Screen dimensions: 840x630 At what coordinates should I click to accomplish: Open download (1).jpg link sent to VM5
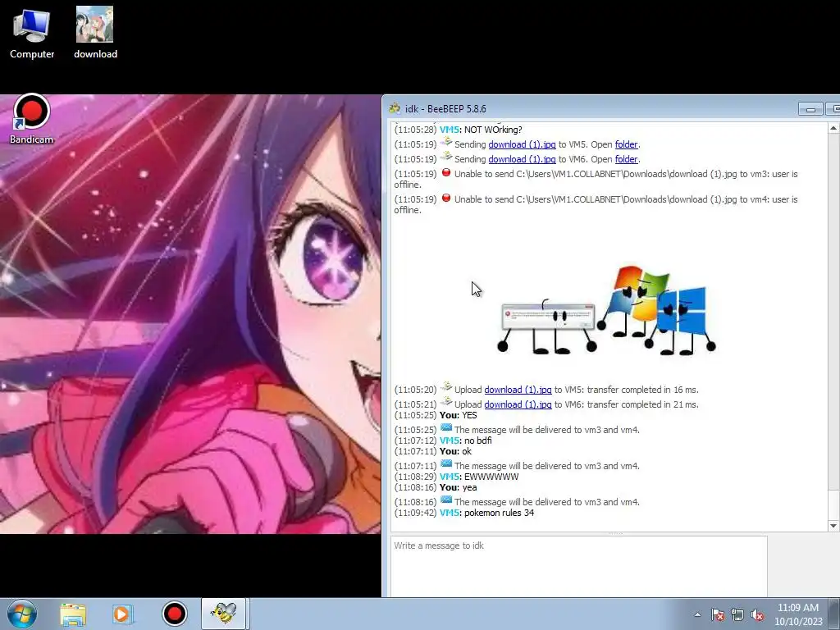coord(522,144)
